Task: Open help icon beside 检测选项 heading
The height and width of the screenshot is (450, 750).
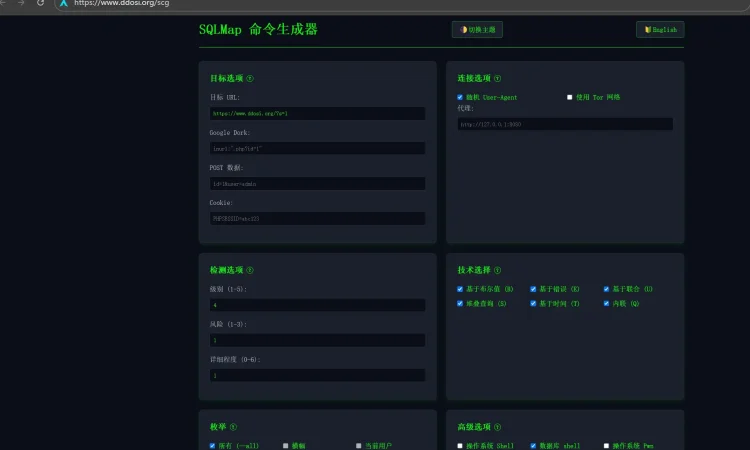Action: (x=250, y=270)
